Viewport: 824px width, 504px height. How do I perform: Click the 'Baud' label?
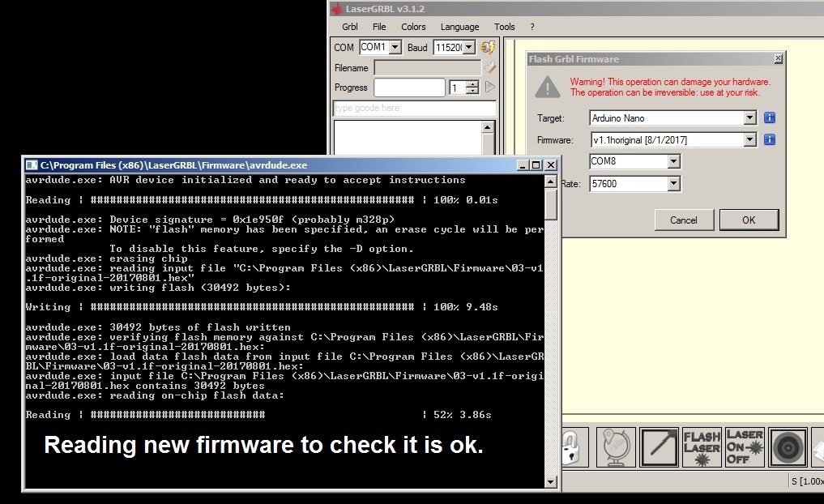click(417, 48)
